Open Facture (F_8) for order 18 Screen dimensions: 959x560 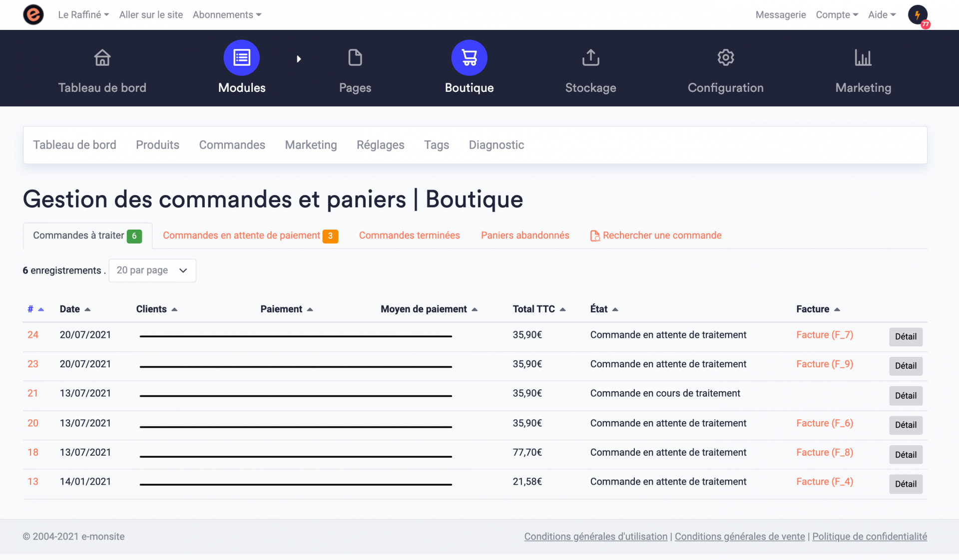pos(824,452)
